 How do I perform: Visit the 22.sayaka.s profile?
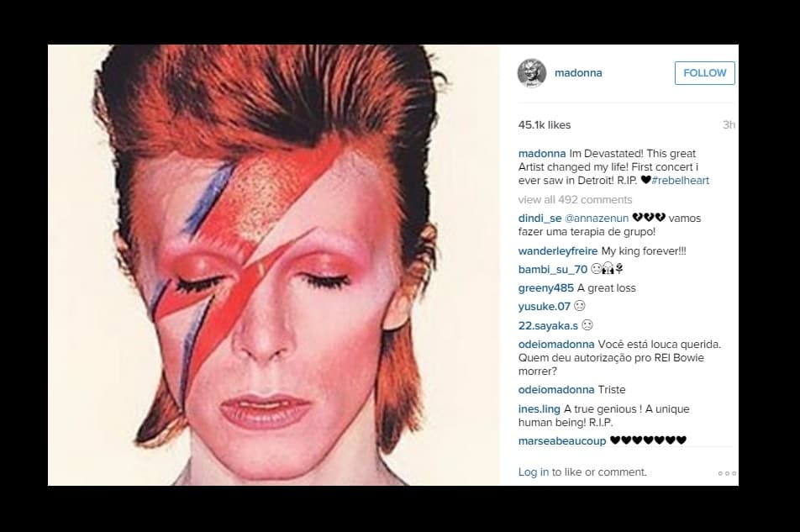click(x=548, y=325)
